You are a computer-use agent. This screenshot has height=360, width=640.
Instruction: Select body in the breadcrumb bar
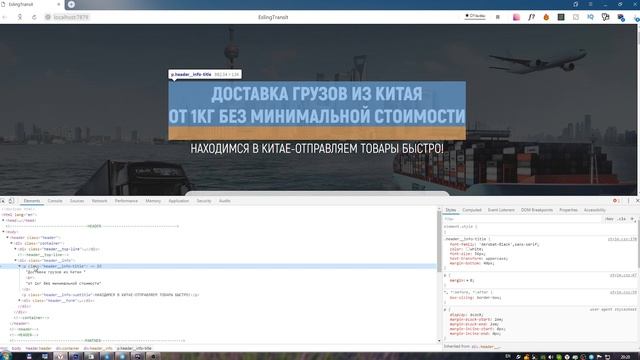[16, 349]
